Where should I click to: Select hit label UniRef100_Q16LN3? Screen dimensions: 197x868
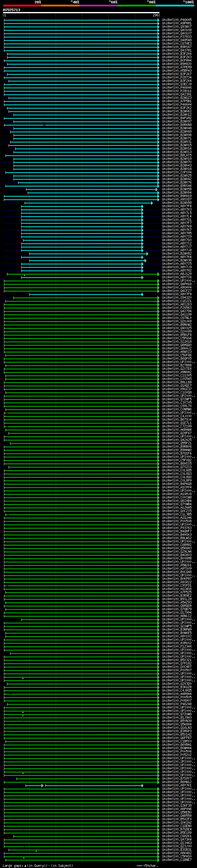[177, 728]
